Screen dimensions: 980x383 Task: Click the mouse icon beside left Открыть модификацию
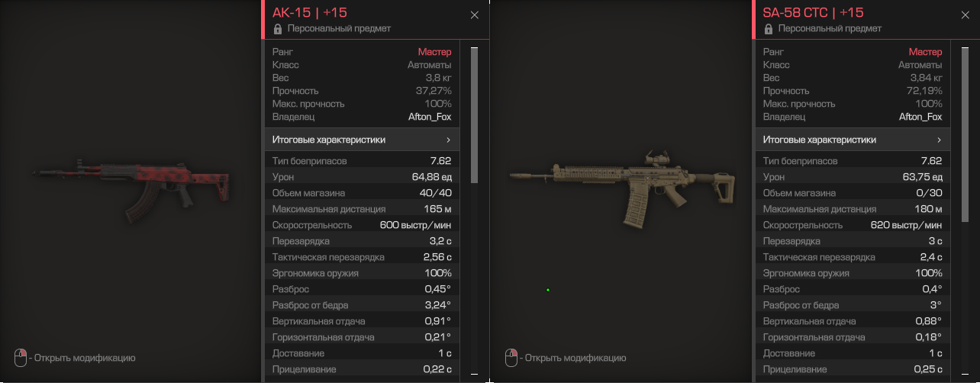click(x=21, y=357)
